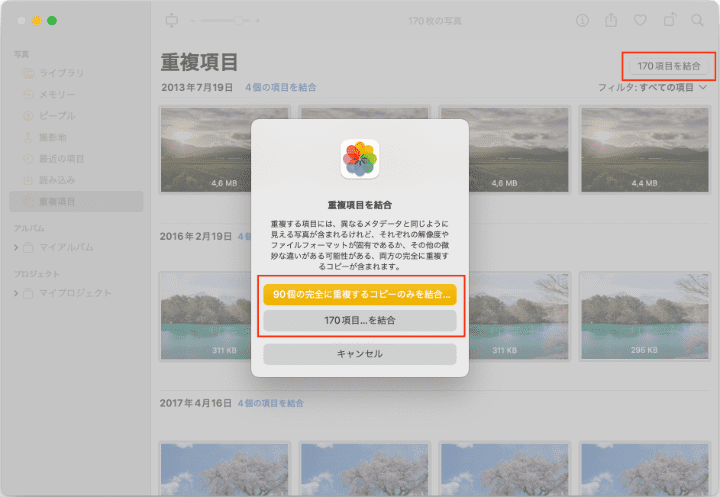Click the 170項目を結合 button at top right
The height and width of the screenshot is (497, 720).
pyautogui.click(x=669, y=66)
